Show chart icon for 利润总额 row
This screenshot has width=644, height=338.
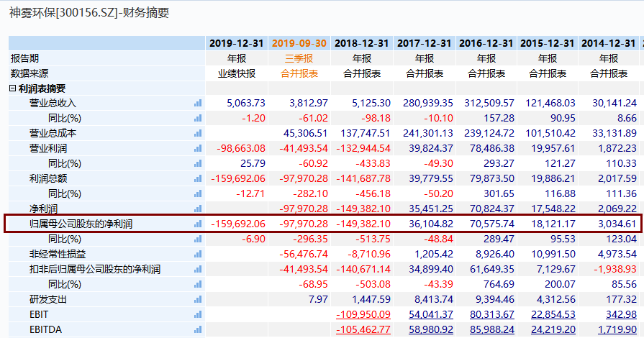(x=198, y=178)
